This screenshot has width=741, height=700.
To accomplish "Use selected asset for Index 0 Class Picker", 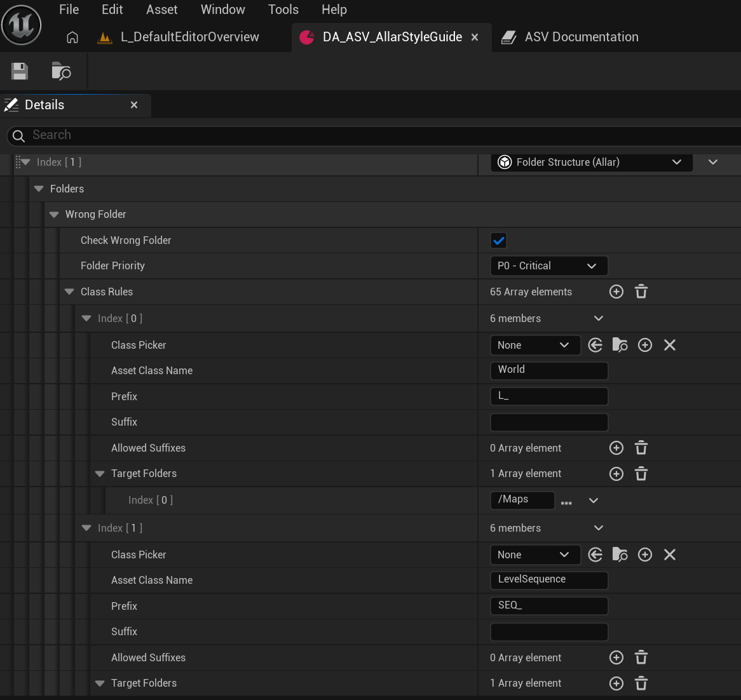I will coord(595,346).
